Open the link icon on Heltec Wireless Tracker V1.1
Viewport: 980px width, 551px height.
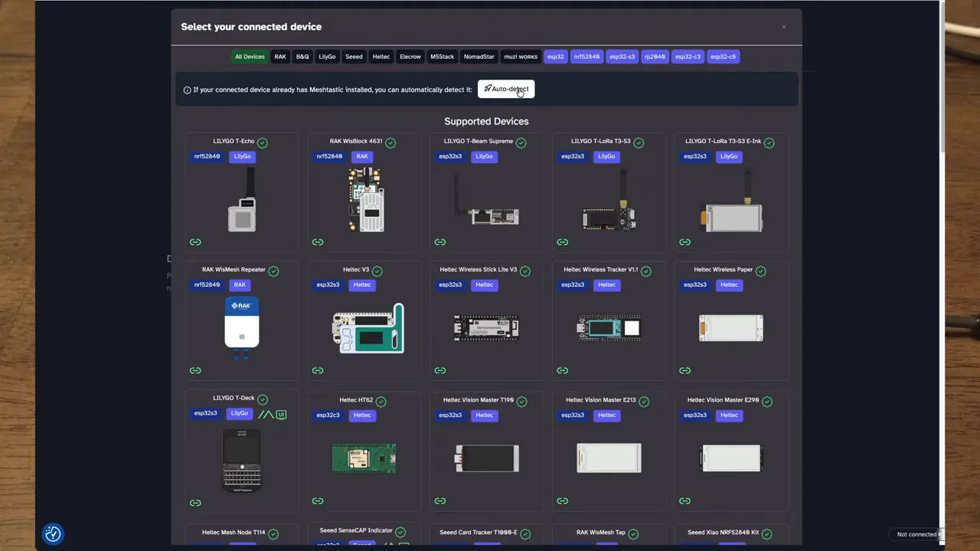[563, 370]
